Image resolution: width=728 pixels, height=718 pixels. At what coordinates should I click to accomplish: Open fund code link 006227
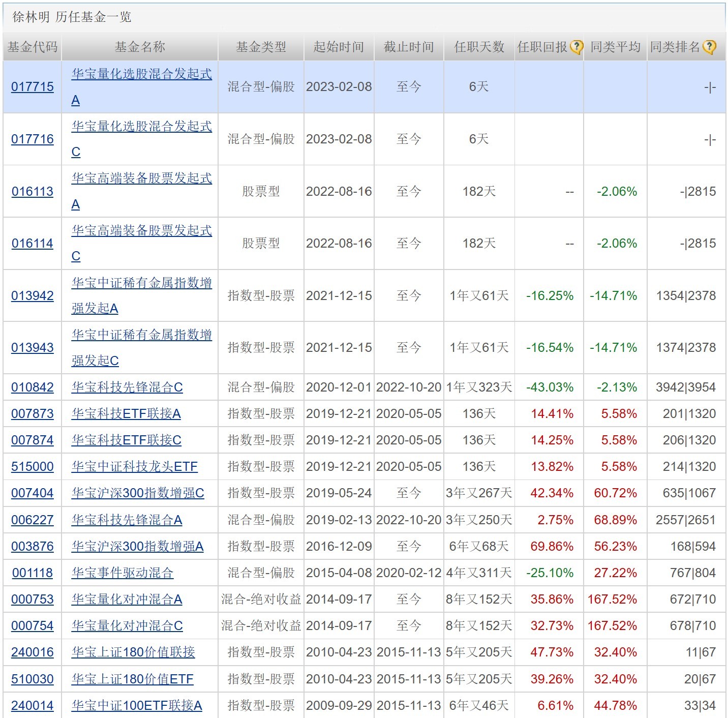coord(33,520)
